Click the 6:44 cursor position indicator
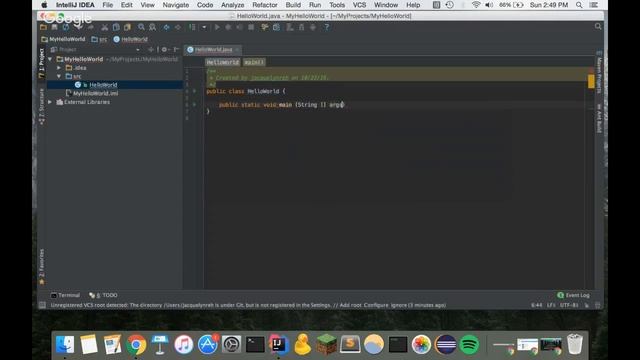Screen dimensions: 640x360 pos(537,305)
